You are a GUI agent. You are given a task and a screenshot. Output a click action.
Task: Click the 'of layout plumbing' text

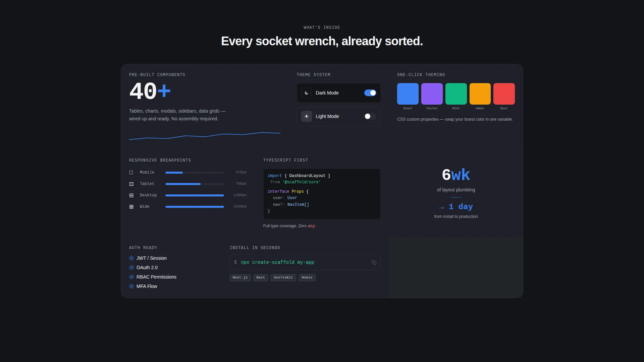pos(456,190)
